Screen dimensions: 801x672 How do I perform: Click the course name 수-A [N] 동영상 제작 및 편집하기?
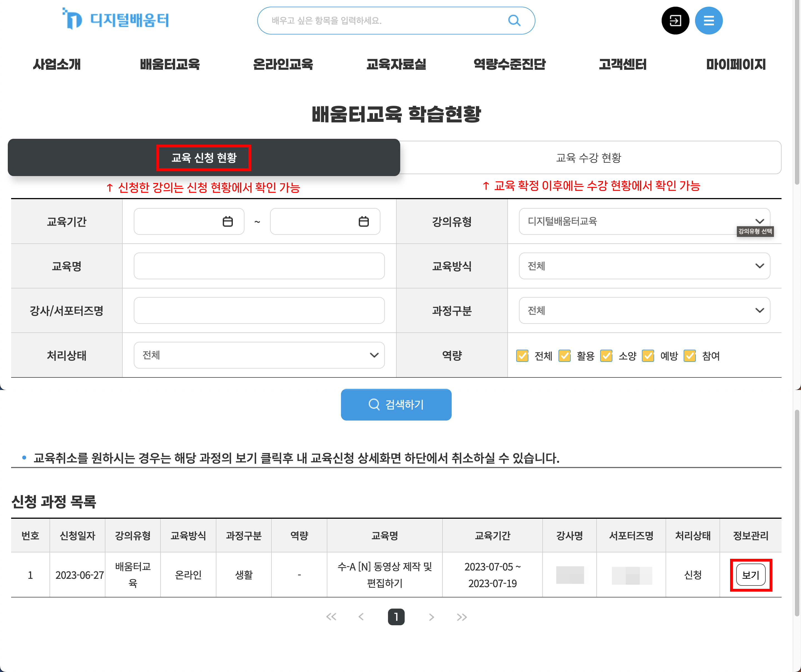pos(384,575)
